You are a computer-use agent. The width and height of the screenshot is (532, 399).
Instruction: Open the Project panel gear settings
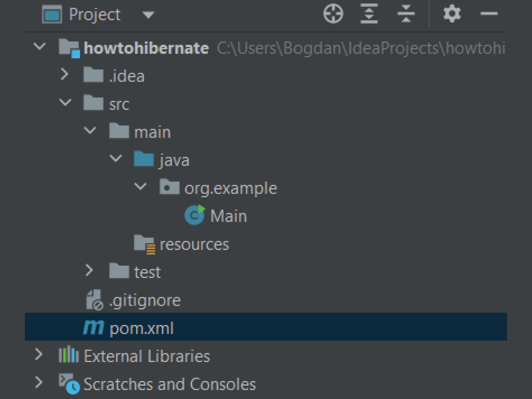click(452, 14)
